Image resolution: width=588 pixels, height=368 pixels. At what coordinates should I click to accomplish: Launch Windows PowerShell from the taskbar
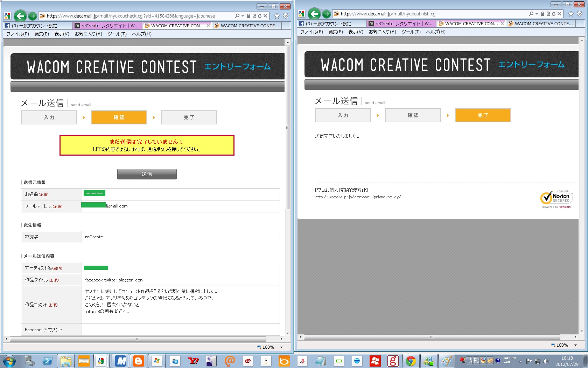point(47,361)
